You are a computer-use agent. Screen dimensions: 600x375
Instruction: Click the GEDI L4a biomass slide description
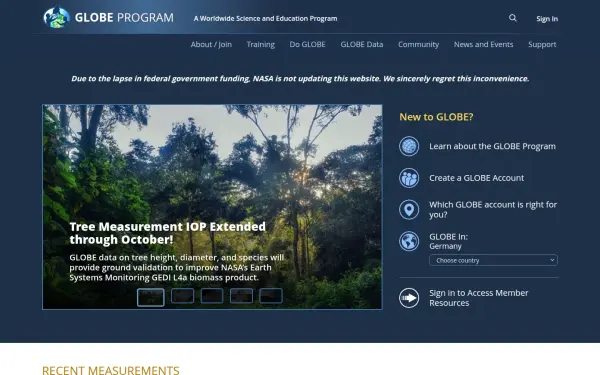176,267
